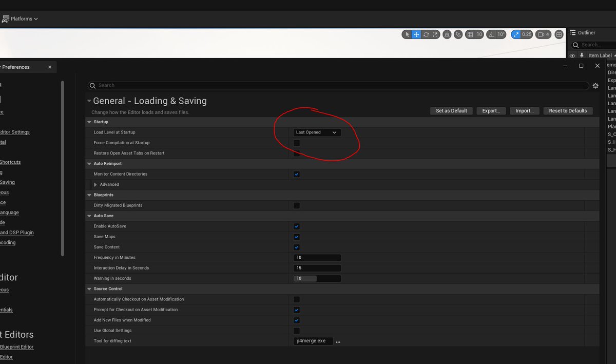Screen dimensions: 616x364
Task: Uncheck Add New Files when Modified
Action: 297,320
